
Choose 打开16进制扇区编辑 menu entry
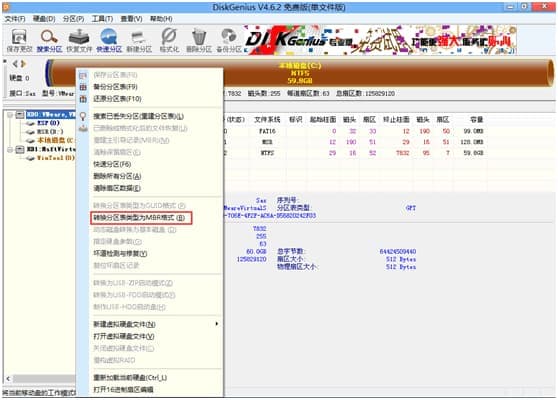pyautogui.click(x=123, y=390)
